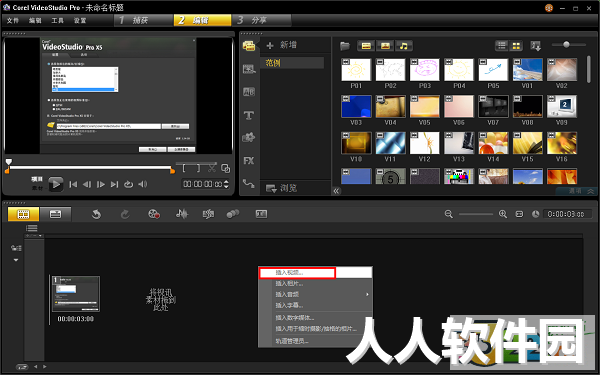
Task: Open the Transition library (AB icon)
Action: tap(249, 92)
